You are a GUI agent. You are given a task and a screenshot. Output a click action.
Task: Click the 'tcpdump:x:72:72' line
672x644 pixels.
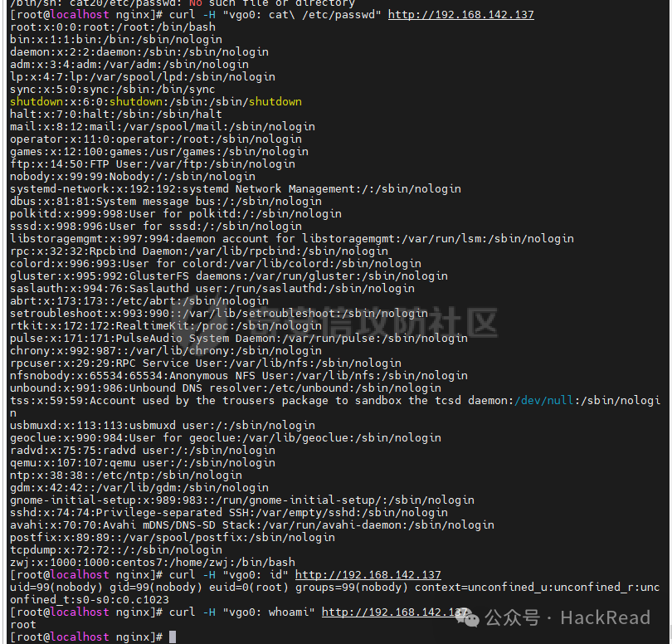point(116,549)
